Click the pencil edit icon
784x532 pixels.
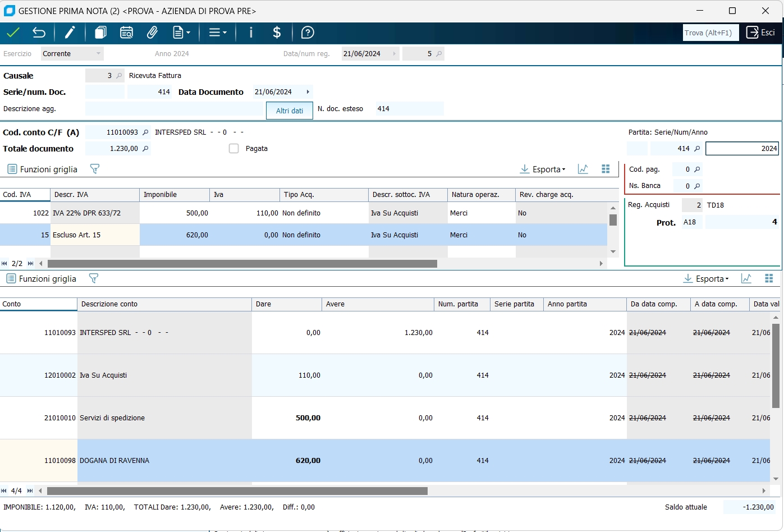click(70, 33)
